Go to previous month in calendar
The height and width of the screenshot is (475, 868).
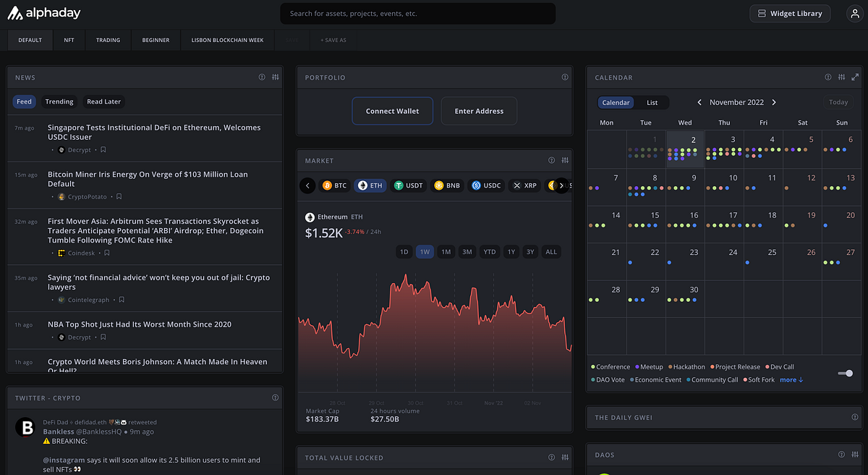[x=699, y=103]
